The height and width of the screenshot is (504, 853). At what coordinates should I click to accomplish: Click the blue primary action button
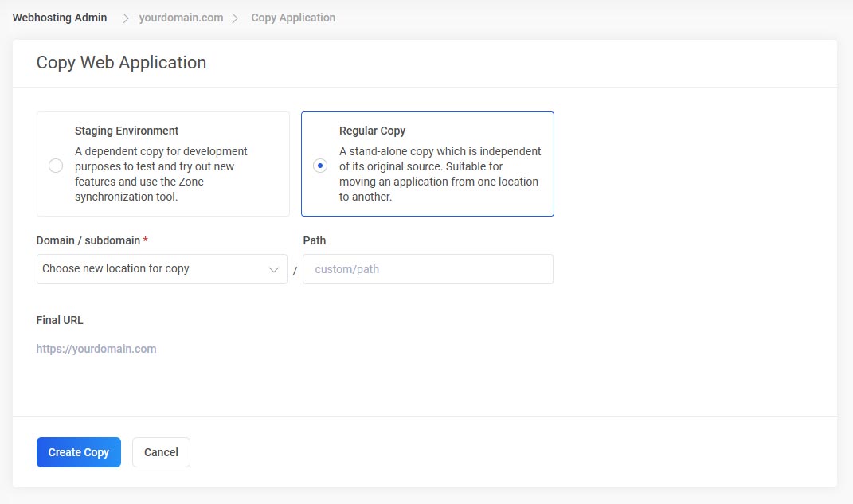[x=78, y=451]
